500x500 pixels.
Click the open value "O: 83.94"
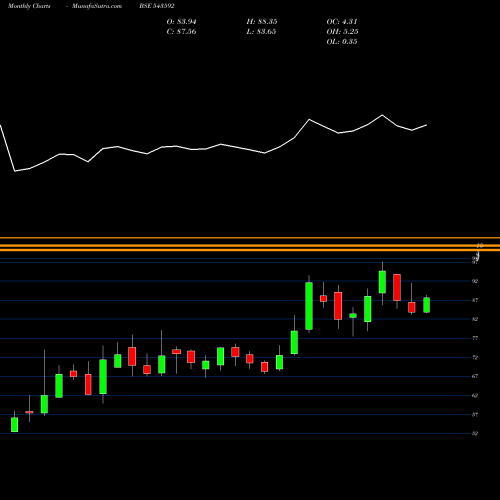(181, 22)
